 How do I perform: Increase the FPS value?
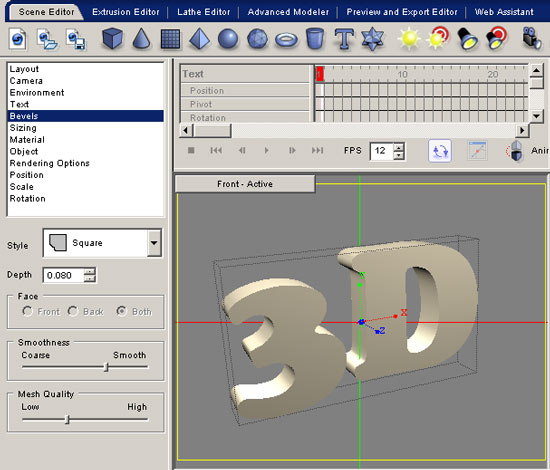398,147
